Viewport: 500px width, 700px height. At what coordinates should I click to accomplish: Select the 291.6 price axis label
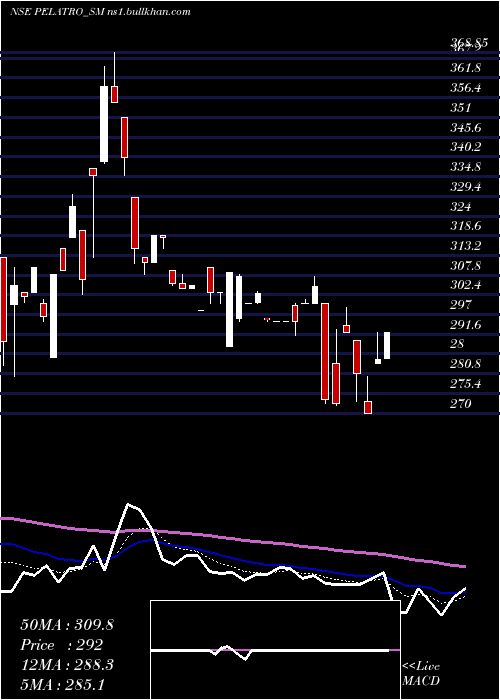(466, 325)
